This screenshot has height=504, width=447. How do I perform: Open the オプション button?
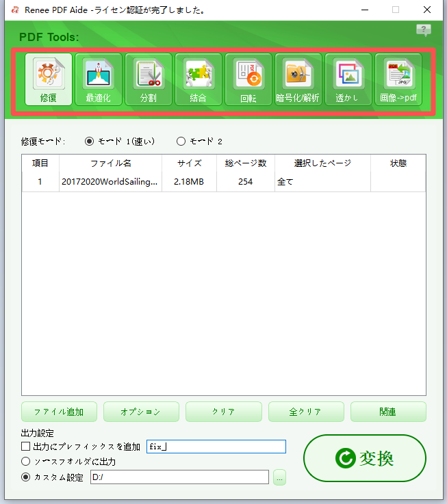coord(141,412)
